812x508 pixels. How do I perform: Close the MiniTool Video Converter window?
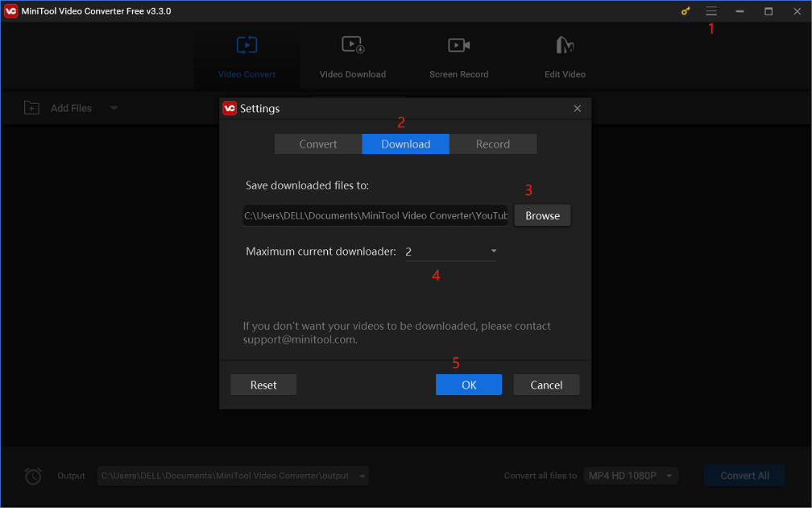[797, 11]
